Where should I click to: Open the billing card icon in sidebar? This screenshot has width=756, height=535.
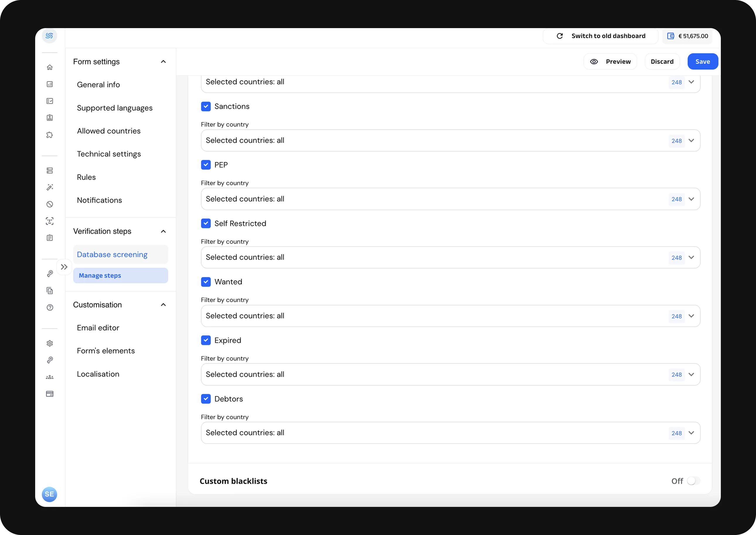50,394
